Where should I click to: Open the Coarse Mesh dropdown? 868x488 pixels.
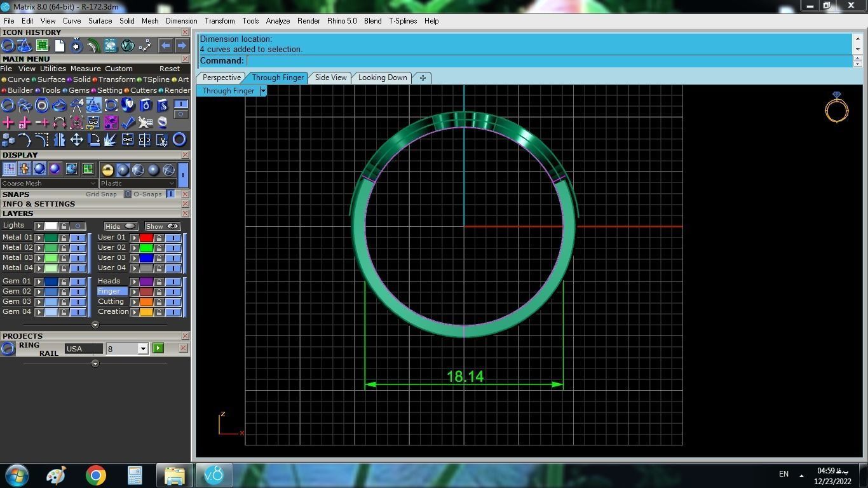tap(48, 183)
